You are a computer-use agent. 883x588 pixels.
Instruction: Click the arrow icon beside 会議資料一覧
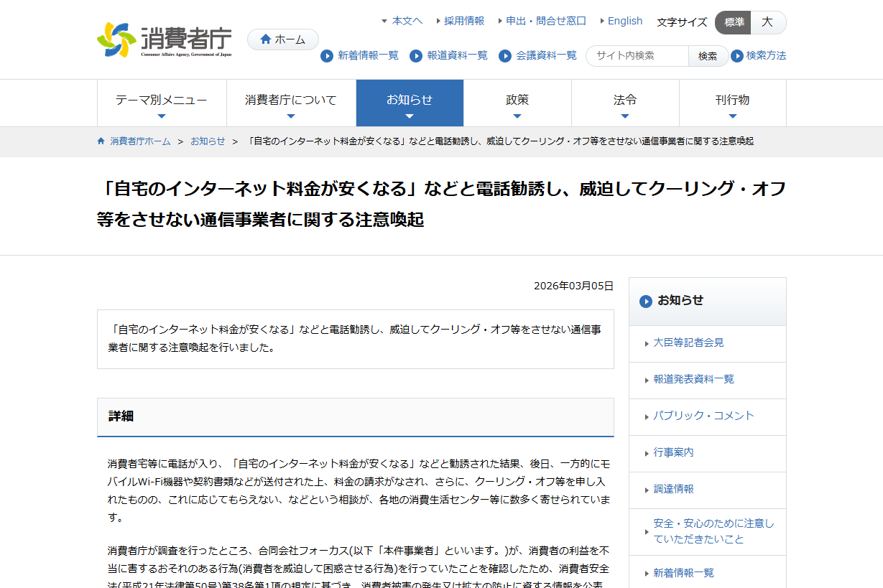coord(505,56)
